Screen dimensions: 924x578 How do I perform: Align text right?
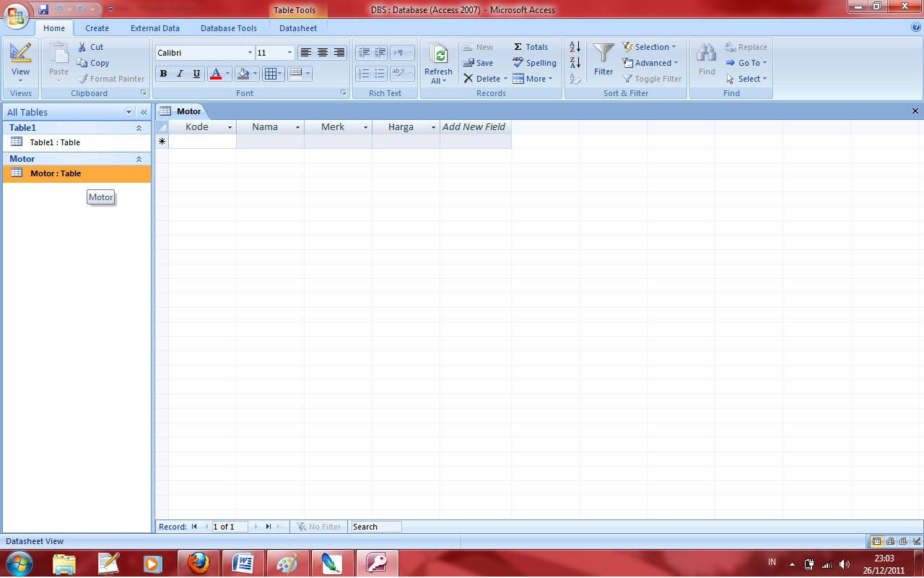pos(339,53)
